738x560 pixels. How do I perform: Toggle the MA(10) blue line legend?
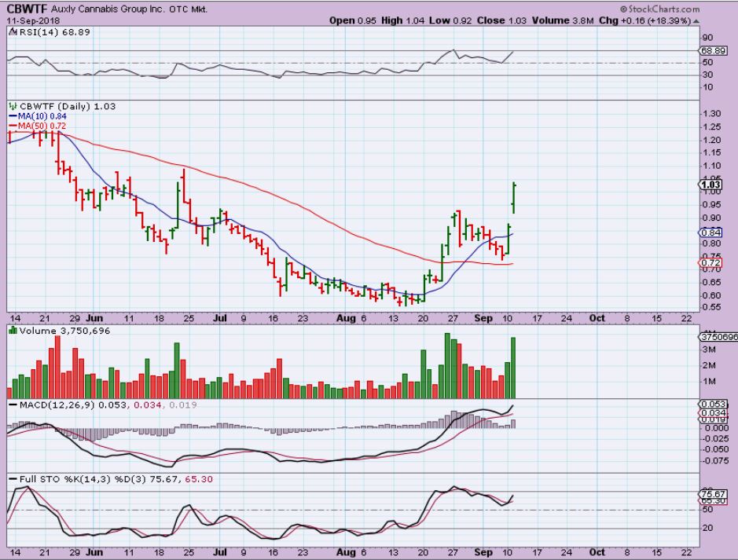point(13,115)
